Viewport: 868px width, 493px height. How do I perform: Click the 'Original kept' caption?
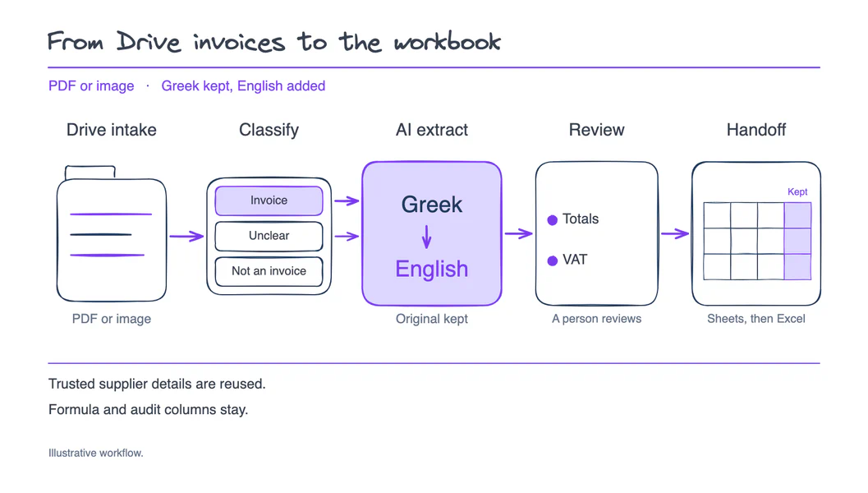(432, 319)
